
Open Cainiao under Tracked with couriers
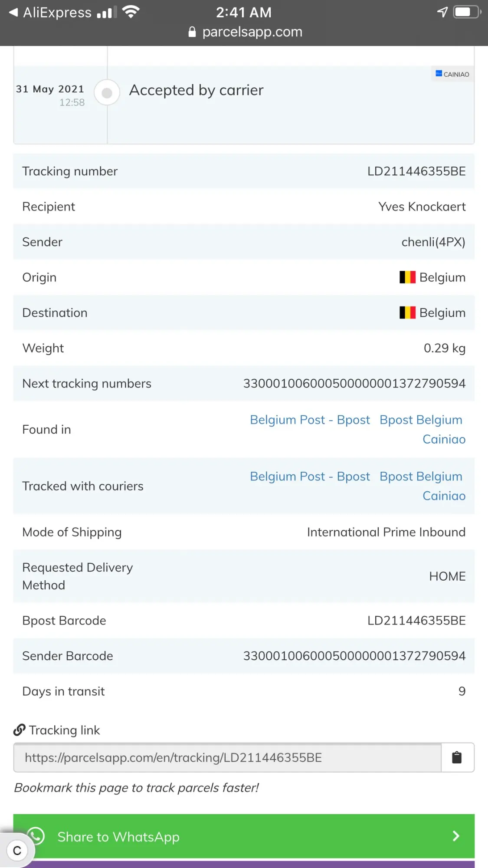[444, 496]
